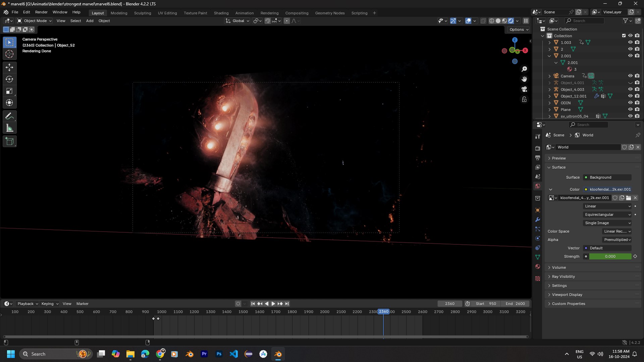Toggle camera view icon in viewport
This screenshot has width=644, height=362.
point(524,89)
